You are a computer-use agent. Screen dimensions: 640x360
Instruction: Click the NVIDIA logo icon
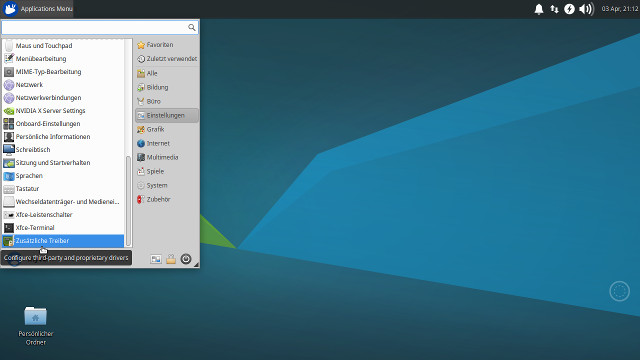click(x=9, y=111)
